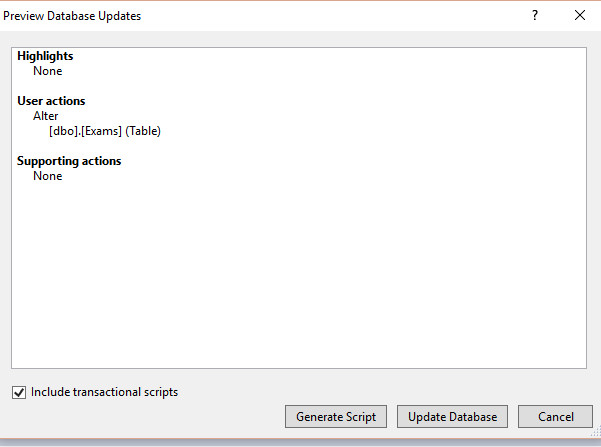Click the Include transactional scripts label text
601x447 pixels.
104,392
